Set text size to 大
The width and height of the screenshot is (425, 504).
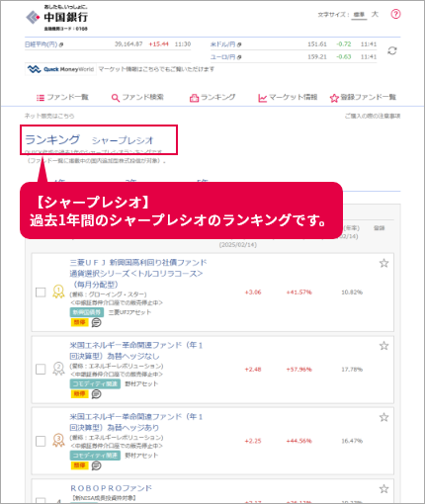click(x=375, y=15)
